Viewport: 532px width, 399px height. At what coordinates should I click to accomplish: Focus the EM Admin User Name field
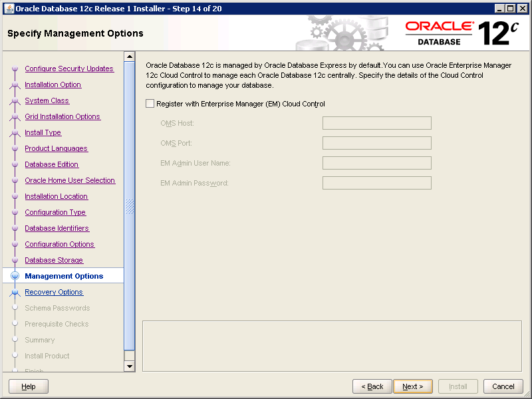[376, 163]
